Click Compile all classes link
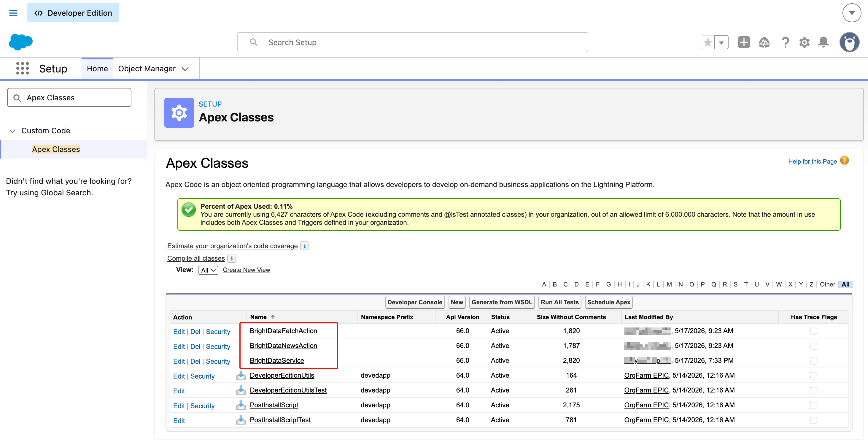This screenshot has height=440, width=868. click(196, 258)
